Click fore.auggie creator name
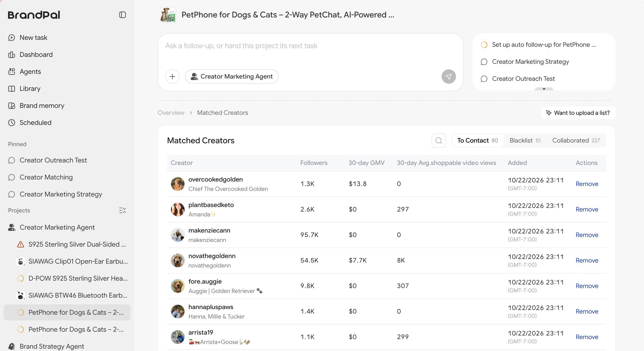Screen dimensions: 644x351 [205, 281]
